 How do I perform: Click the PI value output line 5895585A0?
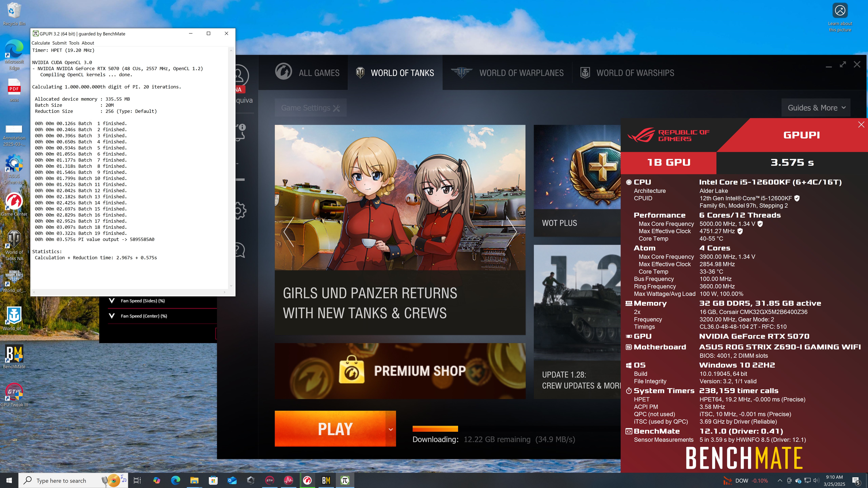tap(94, 239)
